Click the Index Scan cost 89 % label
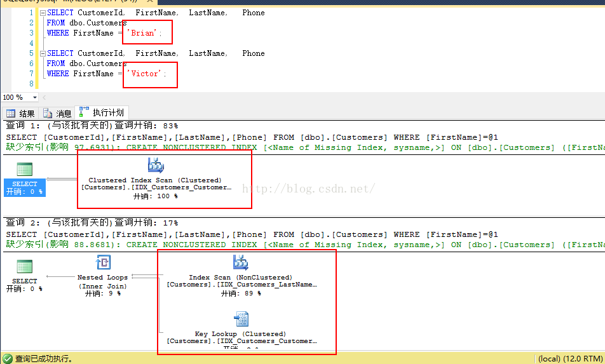The height and width of the screenshot is (364, 605). point(241,293)
